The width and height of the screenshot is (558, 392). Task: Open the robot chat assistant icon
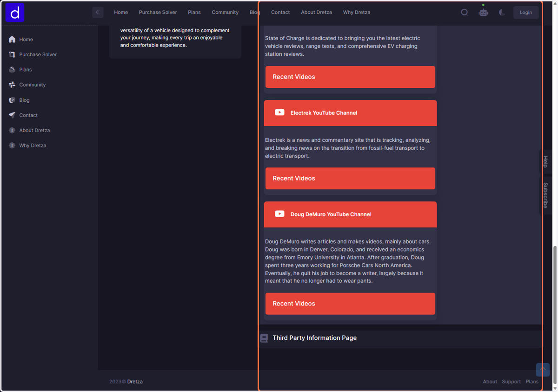(x=484, y=13)
